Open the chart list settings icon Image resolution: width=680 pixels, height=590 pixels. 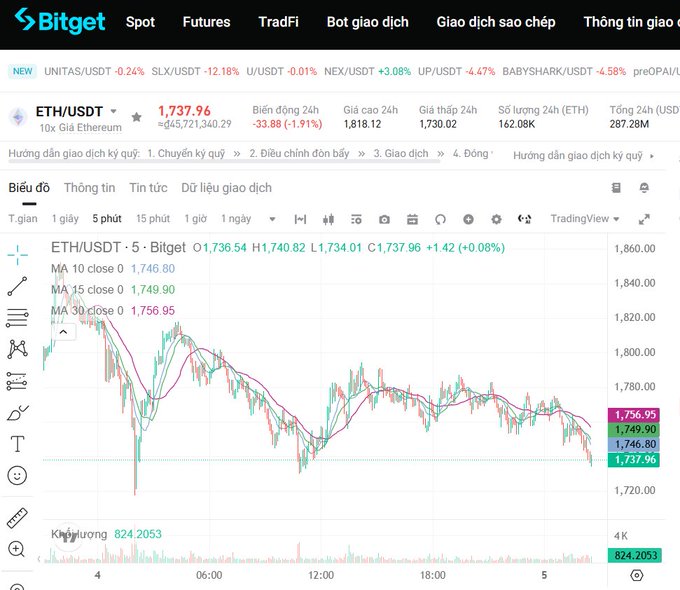click(x=356, y=219)
